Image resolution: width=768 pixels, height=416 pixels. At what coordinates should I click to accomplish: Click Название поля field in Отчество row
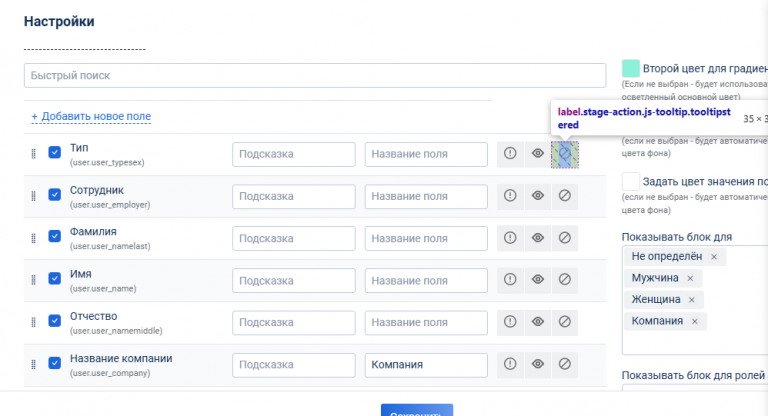(x=426, y=322)
